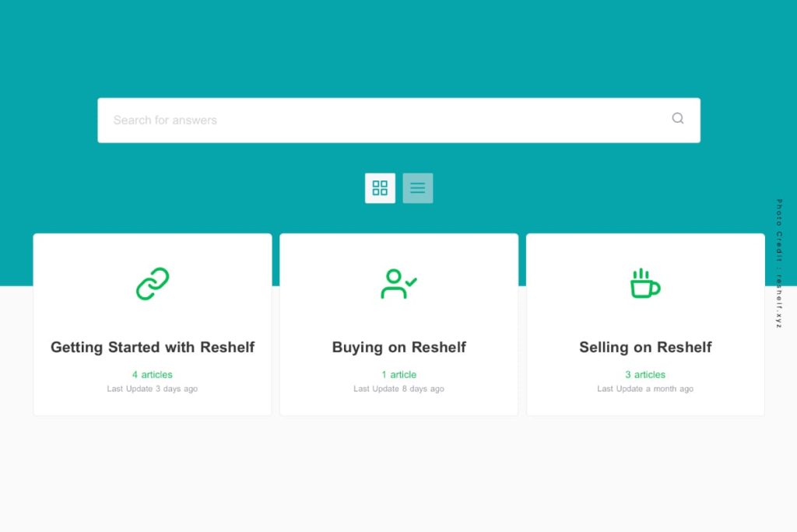Click 'Last Update 3 days ago' text

(153, 389)
